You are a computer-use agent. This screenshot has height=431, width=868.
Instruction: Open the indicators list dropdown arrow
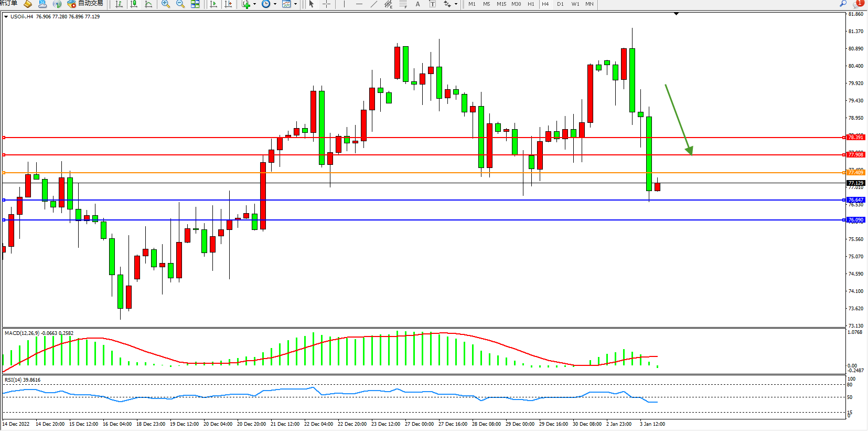[x=255, y=4]
